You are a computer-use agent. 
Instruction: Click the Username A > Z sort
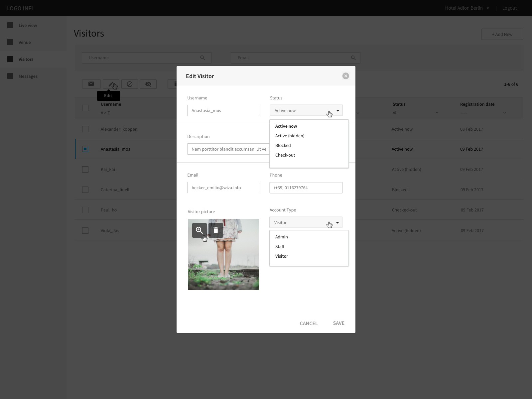[105, 113]
